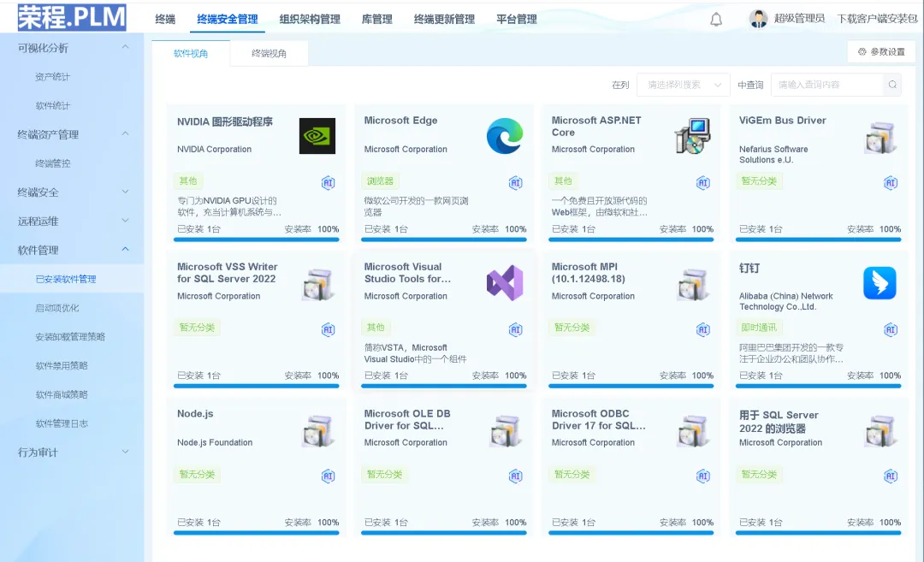Image resolution: width=924 pixels, height=562 pixels.
Task: Click the 荣程.PLM logo
Action: pyautogui.click(x=72, y=17)
